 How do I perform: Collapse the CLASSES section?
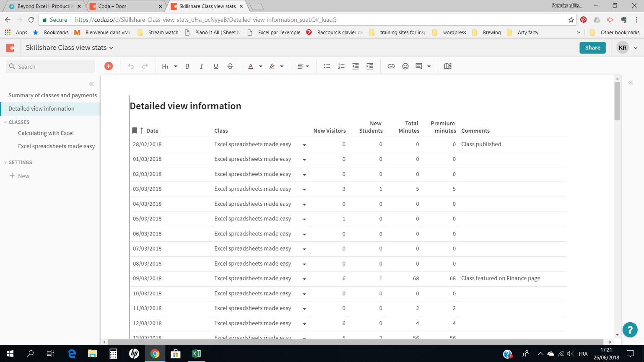pos(5,122)
